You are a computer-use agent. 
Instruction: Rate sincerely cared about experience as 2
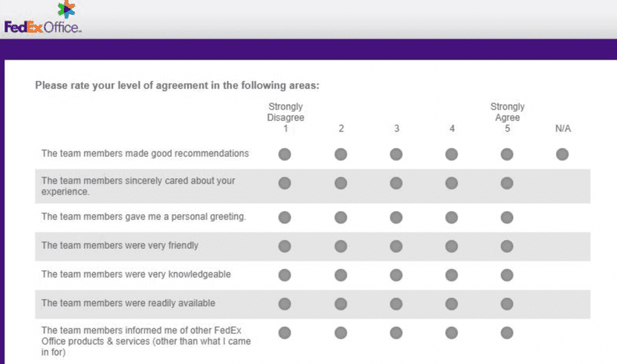click(340, 183)
